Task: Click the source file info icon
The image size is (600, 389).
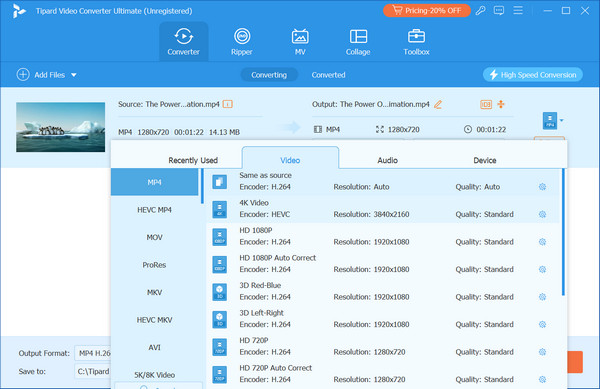Action: (228, 104)
